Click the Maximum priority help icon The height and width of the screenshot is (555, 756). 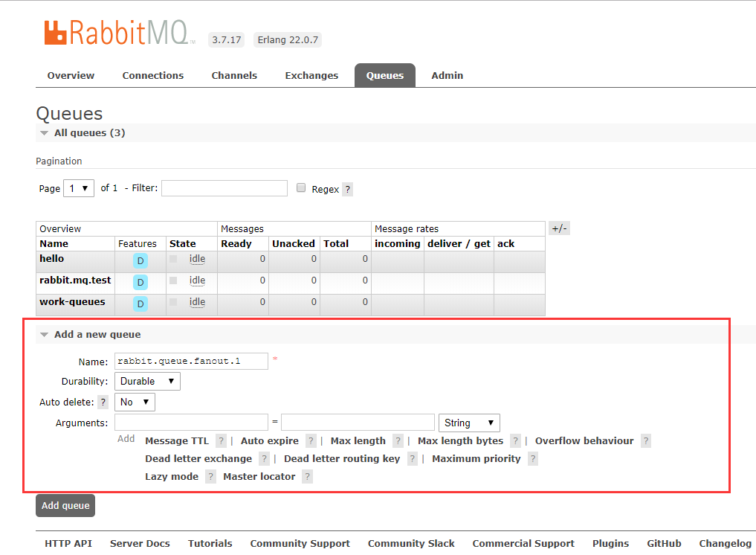[x=532, y=458]
